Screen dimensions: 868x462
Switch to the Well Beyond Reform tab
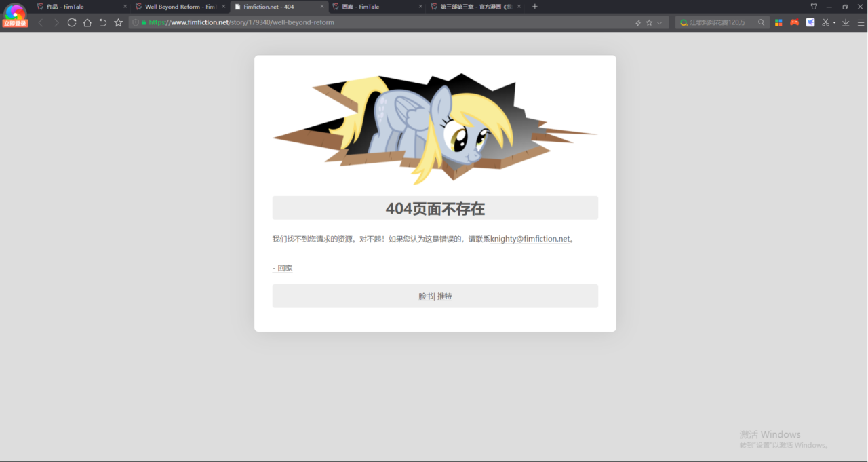tap(180, 7)
